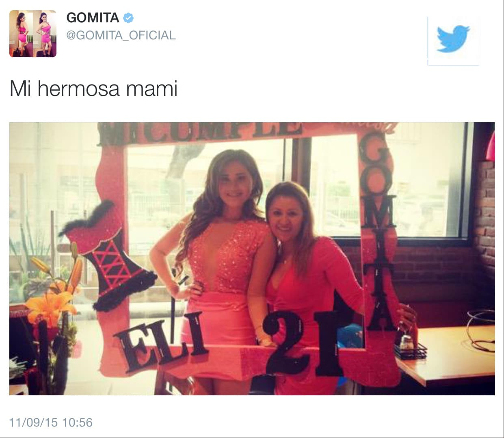This screenshot has width=504, height=438.
Task: Click left figure in the avatar image
Action: pyautogui.click(x=22, y=34)
